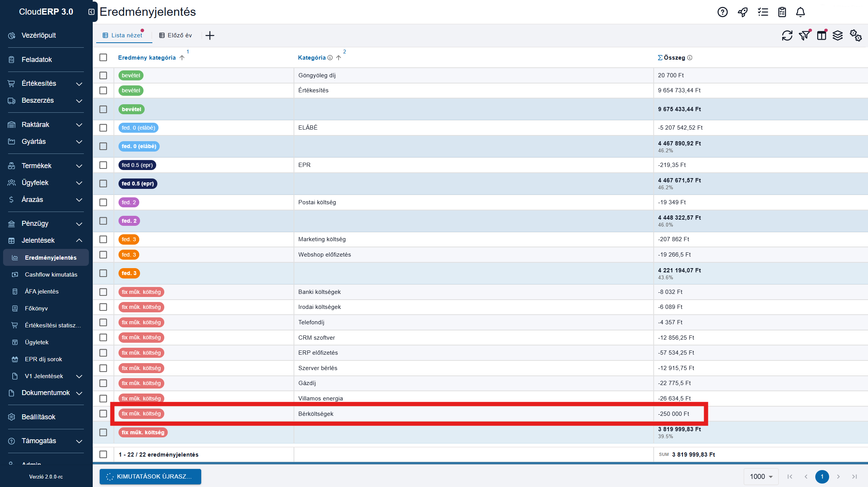The image size is (868, 487).
Task: Click the refresh icon in toolbar
Action: coord(787,36)
